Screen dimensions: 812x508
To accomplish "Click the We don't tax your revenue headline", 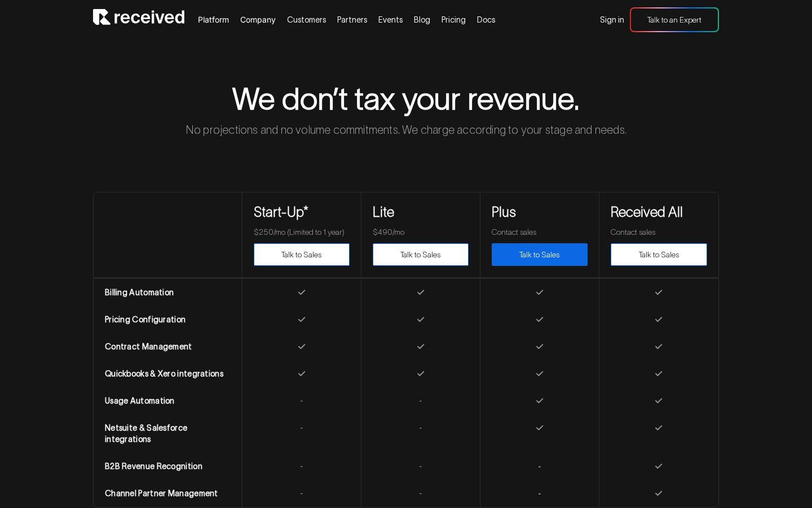I will pyautogui.click(x=405, y=100).
